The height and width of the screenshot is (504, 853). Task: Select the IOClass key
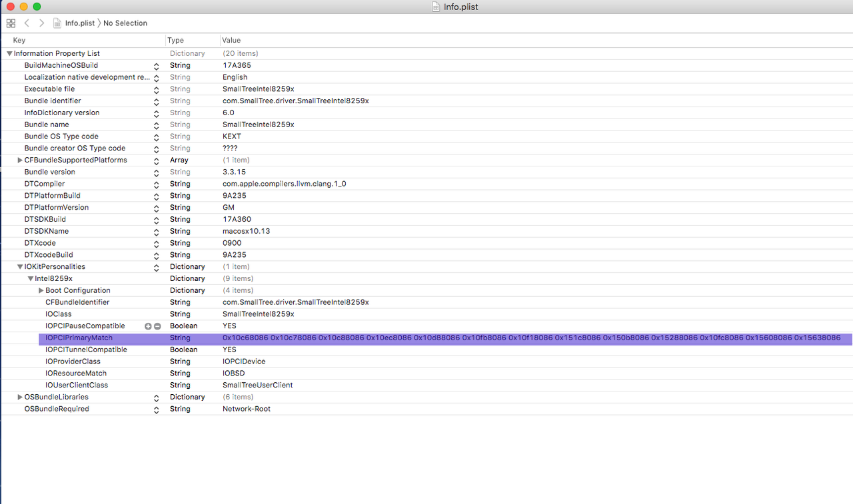point(59,314)
